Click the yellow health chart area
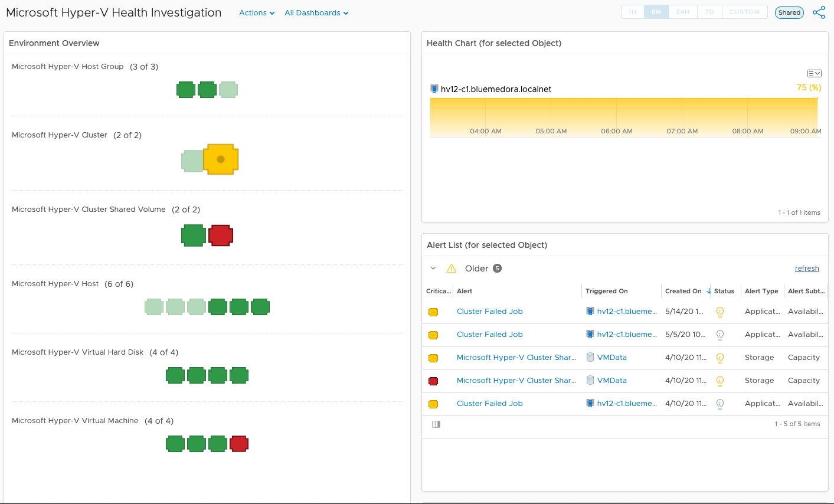 [x=624, y=117]
